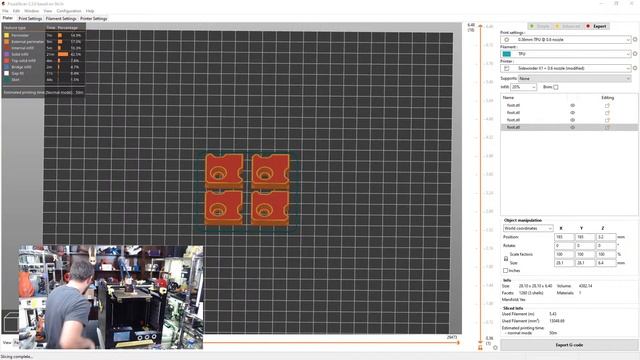This screenshot has height=360, width=640.
Task: Enable the Inches checkbox
Action: click(505, 271)
